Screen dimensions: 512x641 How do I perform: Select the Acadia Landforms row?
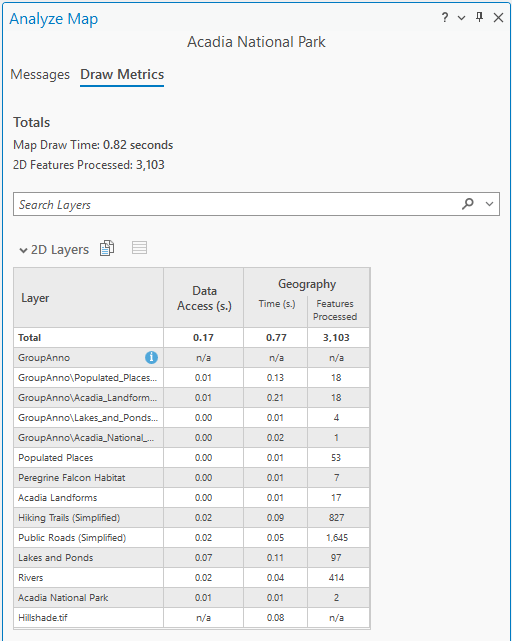pos(192,498)
